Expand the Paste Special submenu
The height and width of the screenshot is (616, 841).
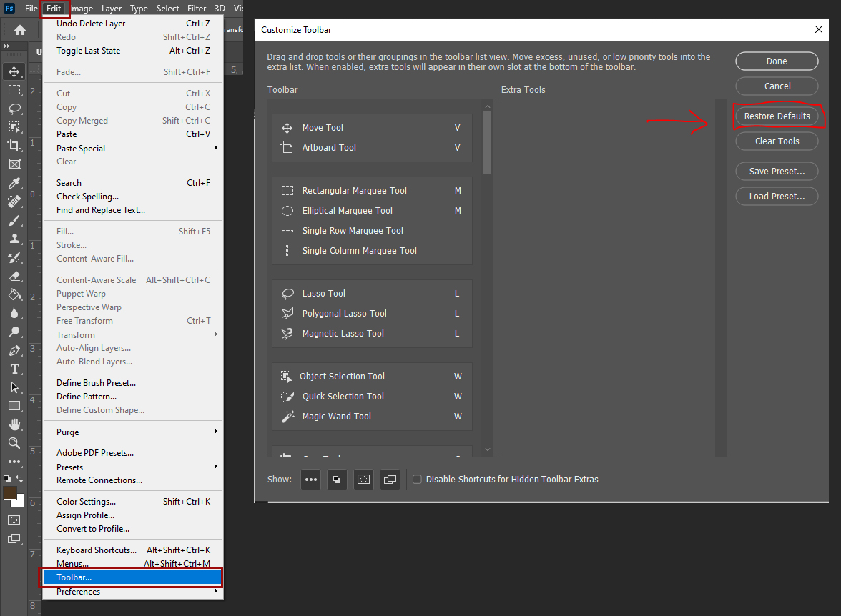tap(132, 148)
